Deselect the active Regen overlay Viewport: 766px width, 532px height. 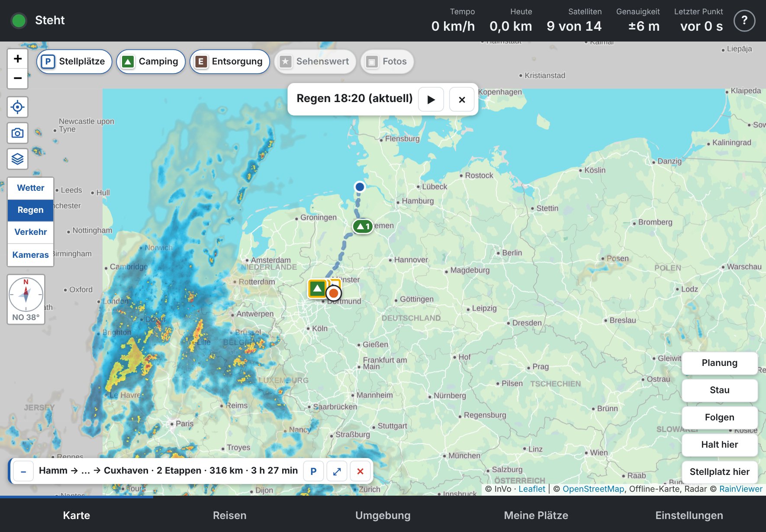(x=31, y=210)
